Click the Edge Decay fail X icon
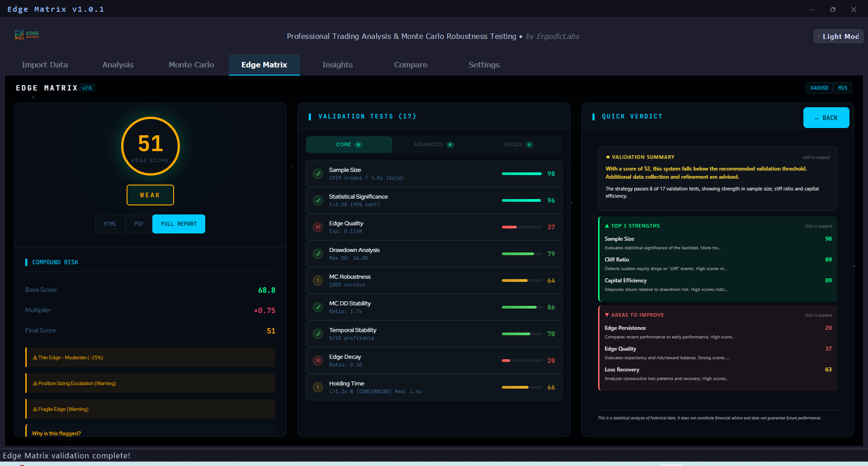The height and width of the screenshot is (466, 868). [x=318, y=361]
